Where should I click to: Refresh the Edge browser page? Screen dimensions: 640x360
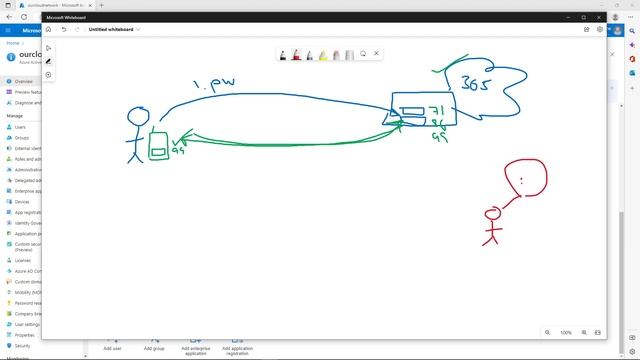coord(24,17)
